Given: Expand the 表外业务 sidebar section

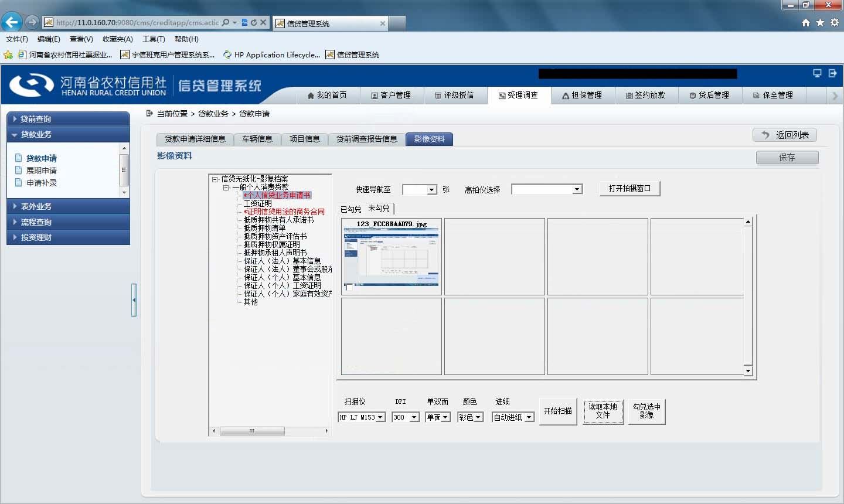Looking at the screenshot, I should click(68, 206).
